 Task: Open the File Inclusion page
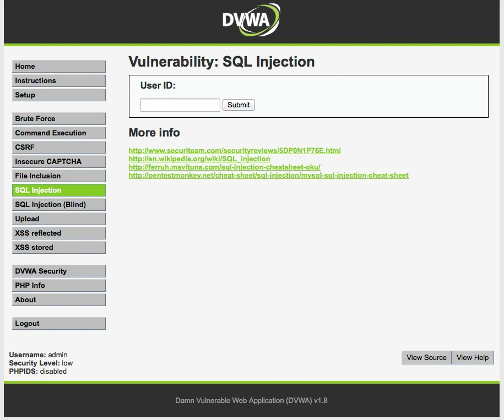(x=58, y=176)
